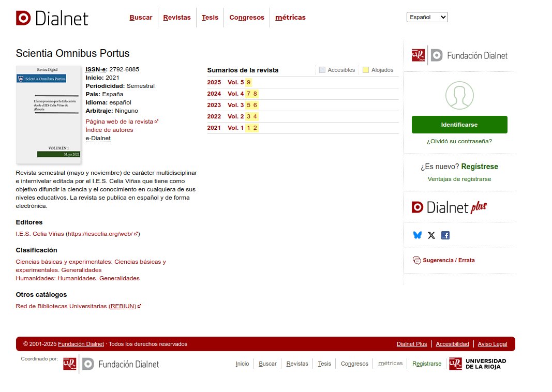Click métricas in footer navigation
This screenshot has height=392, width=552.
pos(391,363)
